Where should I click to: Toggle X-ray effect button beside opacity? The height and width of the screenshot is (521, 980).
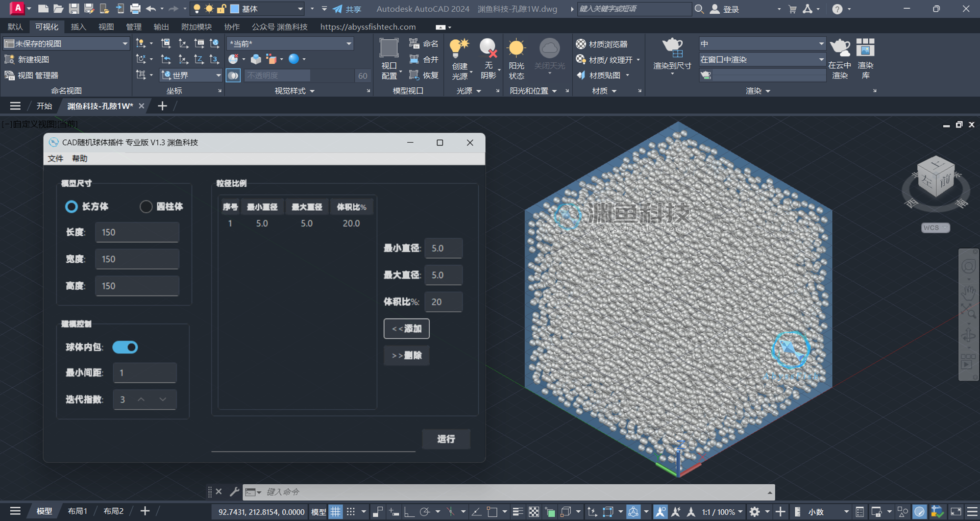click(233, 75)
